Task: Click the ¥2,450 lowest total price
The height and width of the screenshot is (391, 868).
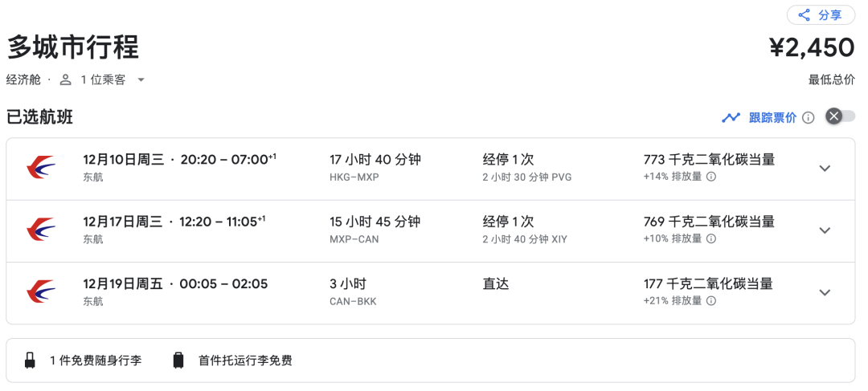Action: click(x=811, y=48)
